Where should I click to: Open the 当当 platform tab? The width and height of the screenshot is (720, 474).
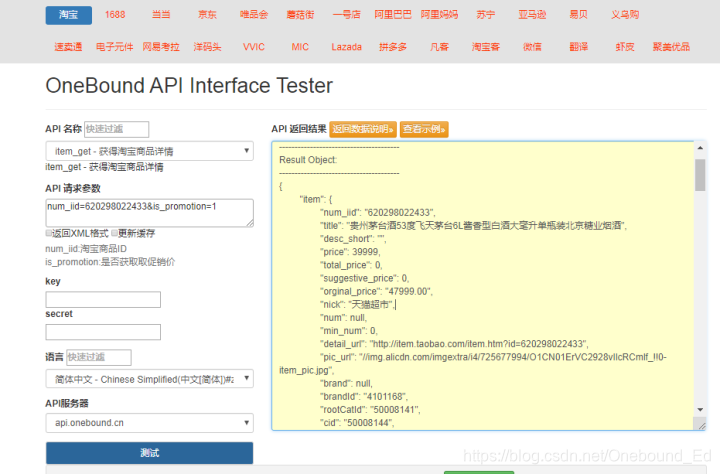click(161, 15)
